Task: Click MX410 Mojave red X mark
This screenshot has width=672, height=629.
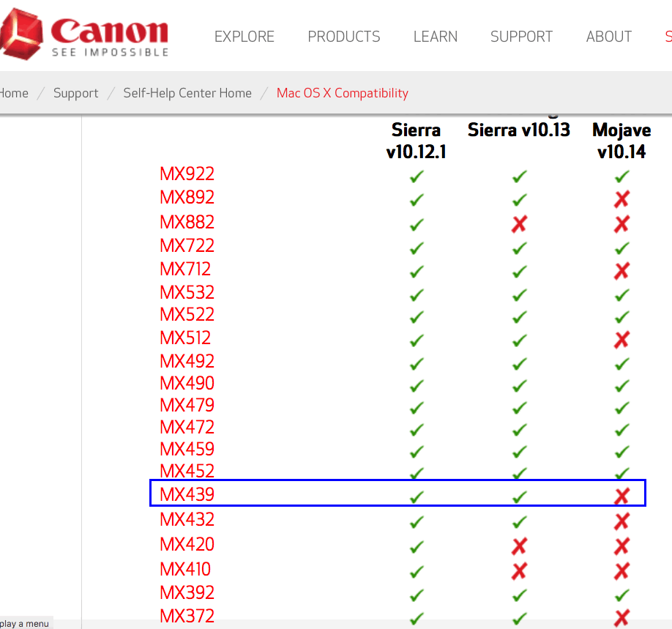Action: pyautogui.click(x=622, y=571)
